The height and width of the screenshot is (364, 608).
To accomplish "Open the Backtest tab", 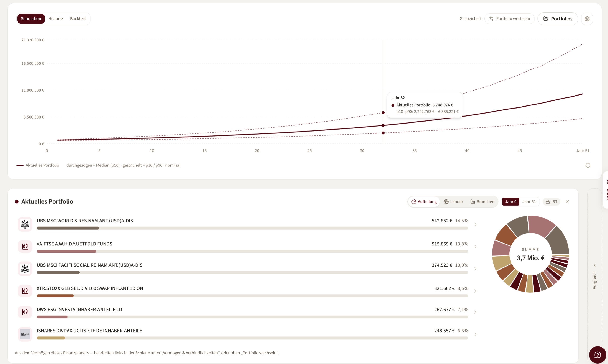I will point(78,19).
